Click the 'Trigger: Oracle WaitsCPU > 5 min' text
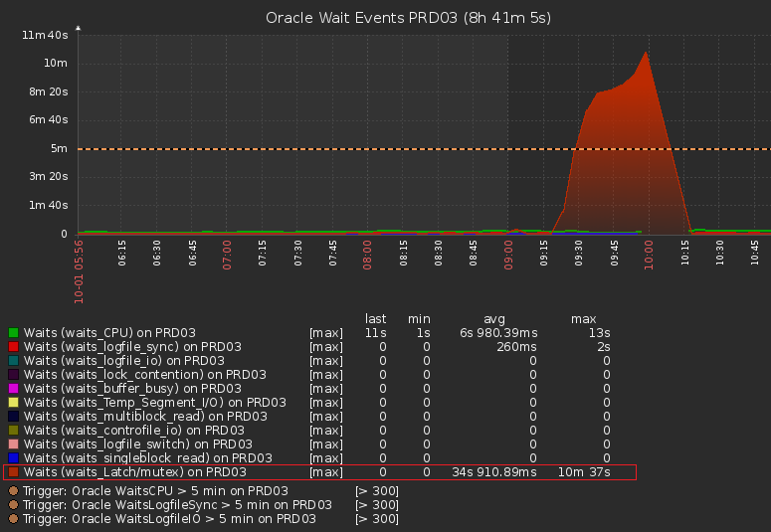 (155, 490)
